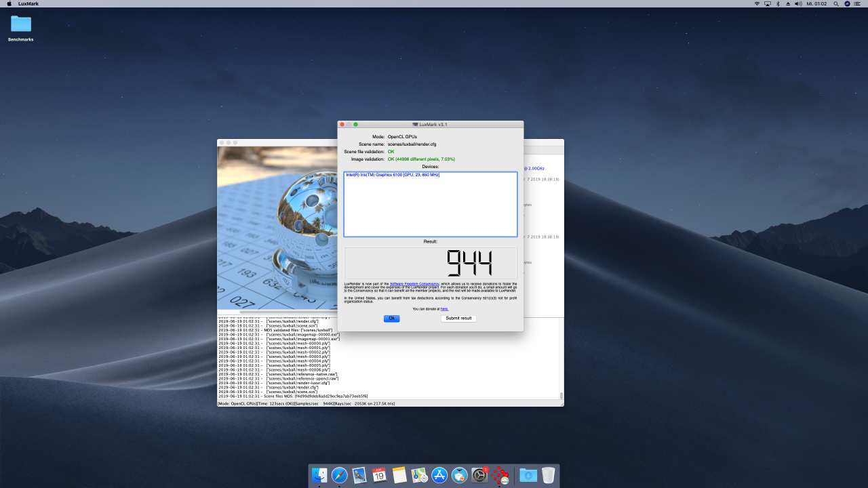This screenshot has width=868, height=488.
Task: Open the Trash in Dock
Action: [548, 475]
